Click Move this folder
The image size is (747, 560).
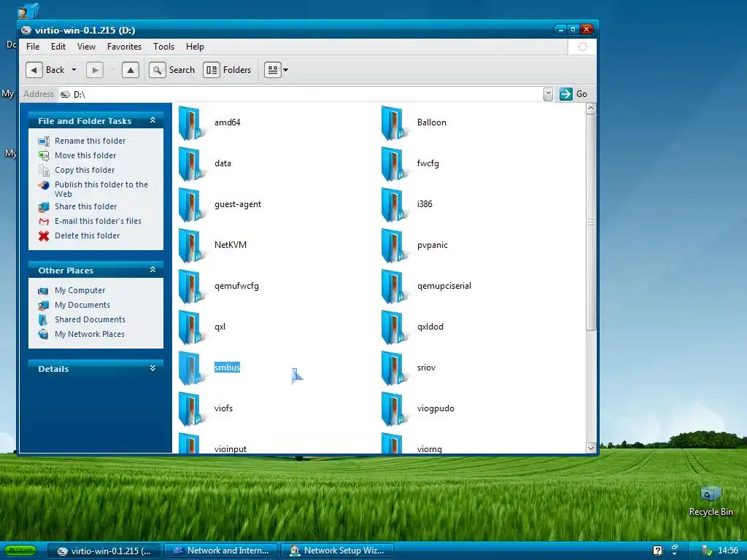(85, 156)
